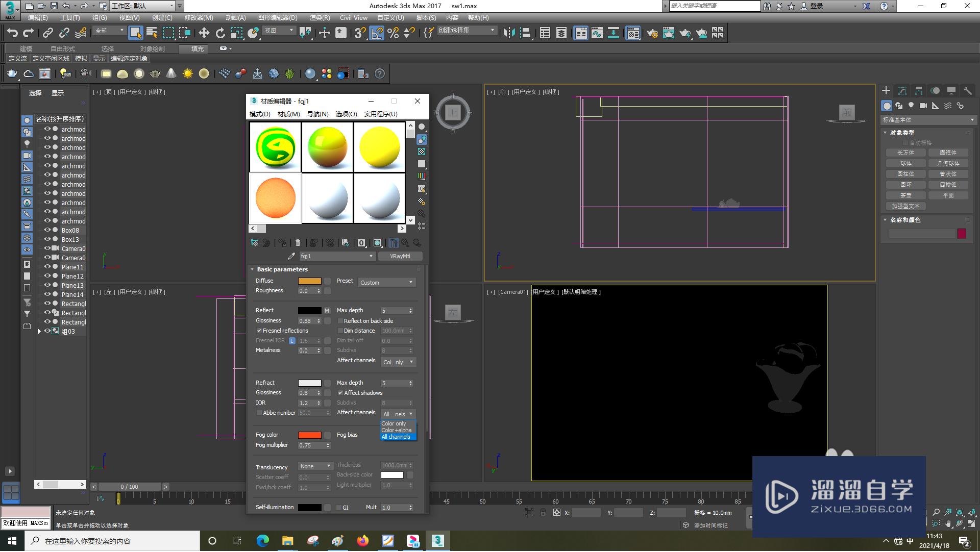This screenshot has height=552, width=980.
Task: Click VRayMtl button to change material type
Action: 399,256
